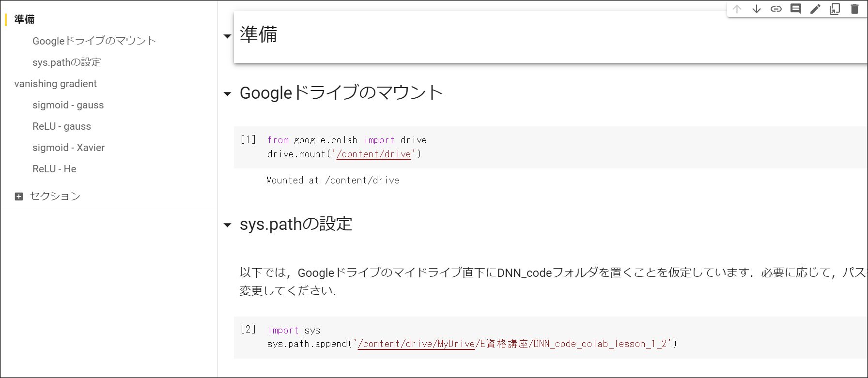Image resolution: width=868 pixels, height=378 pixels.
Task: Add new section plus icon
Action: click(x=19, y=197)
